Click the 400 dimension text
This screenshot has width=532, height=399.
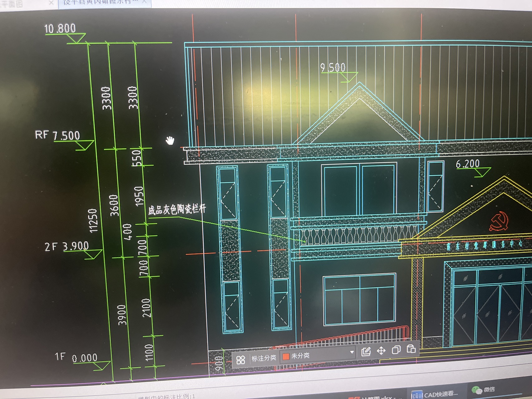(128, 231)
